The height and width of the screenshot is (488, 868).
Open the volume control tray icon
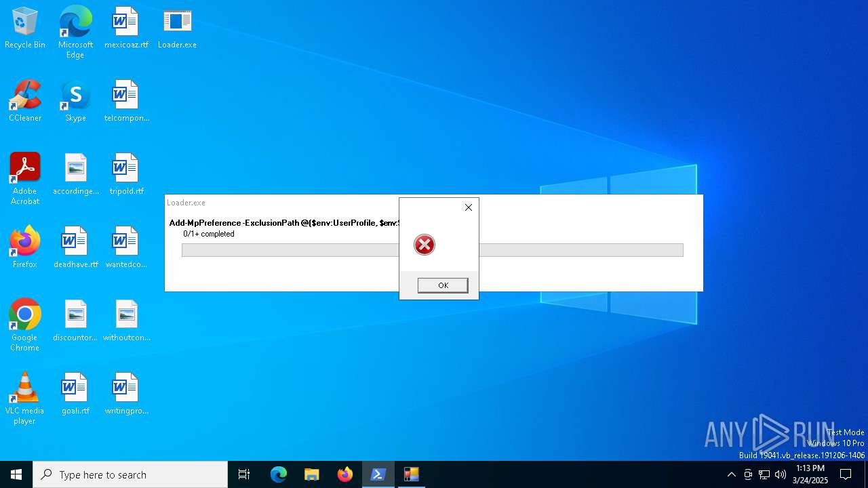tap(781, 474)
